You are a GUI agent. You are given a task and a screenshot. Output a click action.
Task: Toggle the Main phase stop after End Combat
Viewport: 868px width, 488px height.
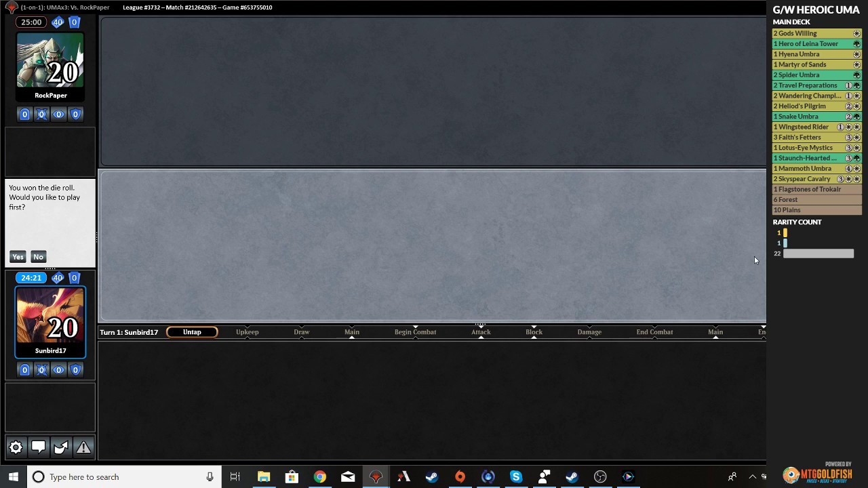(x=715, y=332)
